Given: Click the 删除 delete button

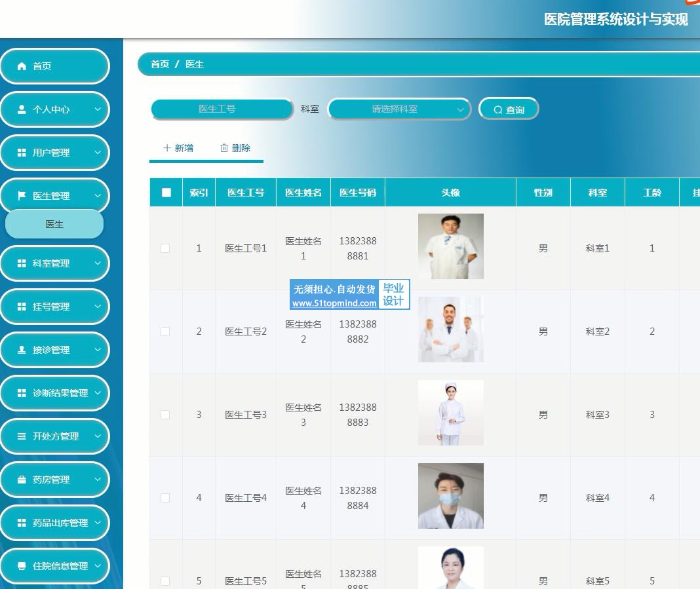Looking at the screenshot, I should (235, 147).
